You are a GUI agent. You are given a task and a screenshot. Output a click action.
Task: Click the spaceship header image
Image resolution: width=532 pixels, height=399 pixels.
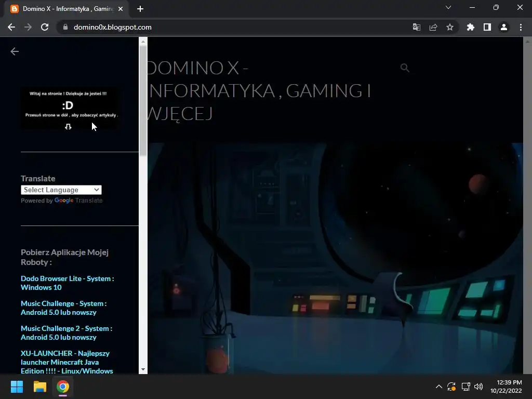(x=335, y=259)
